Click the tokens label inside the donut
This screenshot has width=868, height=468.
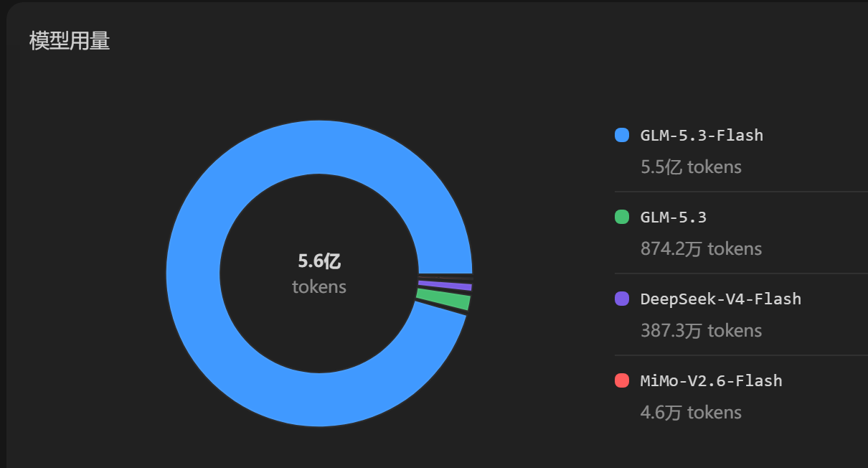(x=319, y=287)
